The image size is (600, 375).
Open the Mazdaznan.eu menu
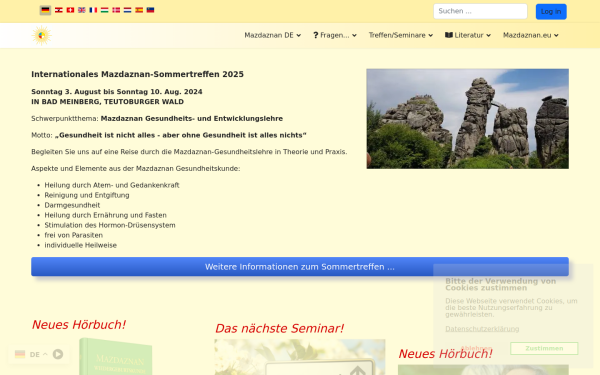tap(531, 35)
